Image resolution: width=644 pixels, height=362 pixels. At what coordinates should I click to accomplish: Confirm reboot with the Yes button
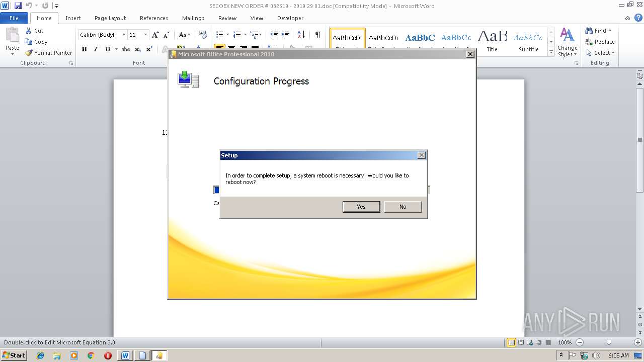361,207
